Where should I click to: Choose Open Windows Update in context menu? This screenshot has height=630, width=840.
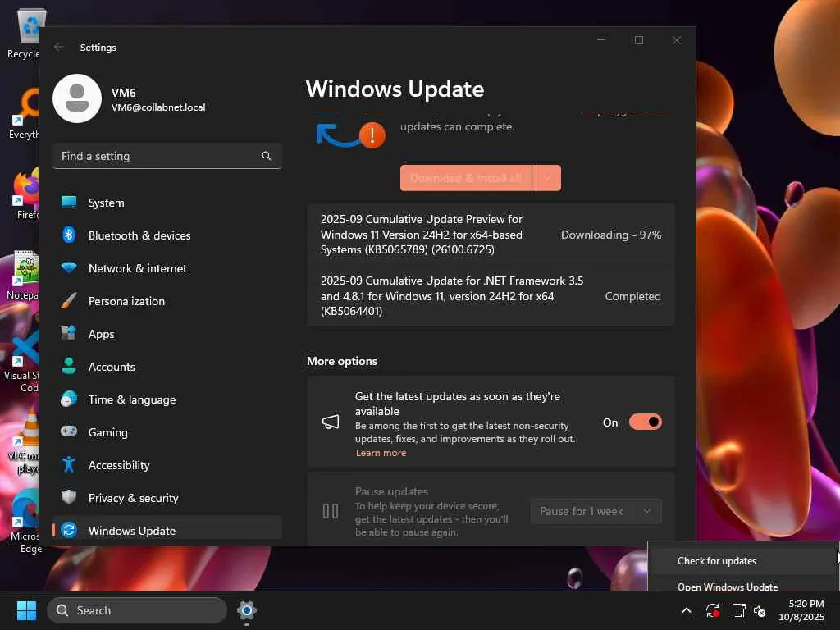click(742, 586)
